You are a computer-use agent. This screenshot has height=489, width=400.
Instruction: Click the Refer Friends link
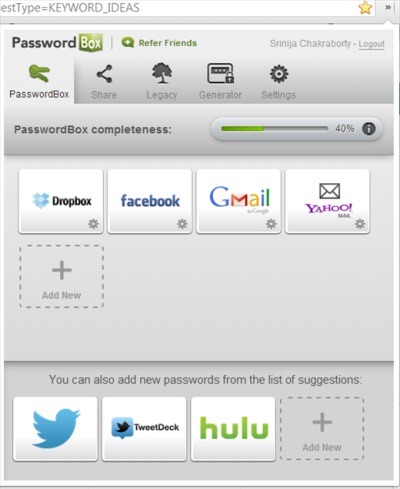pos(159,43)
